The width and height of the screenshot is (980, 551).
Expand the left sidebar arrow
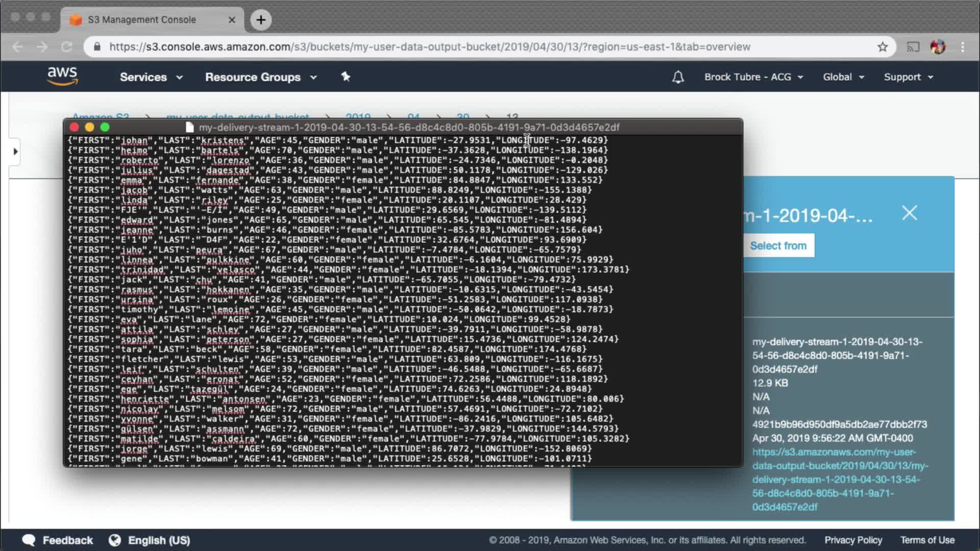[x=15, y=152]
